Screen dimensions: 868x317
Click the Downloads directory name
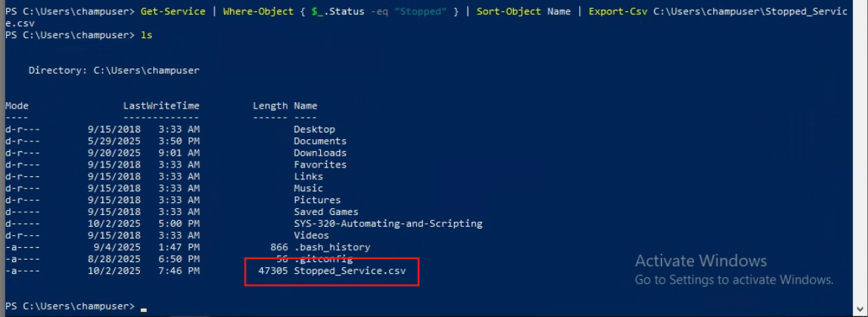320,153
